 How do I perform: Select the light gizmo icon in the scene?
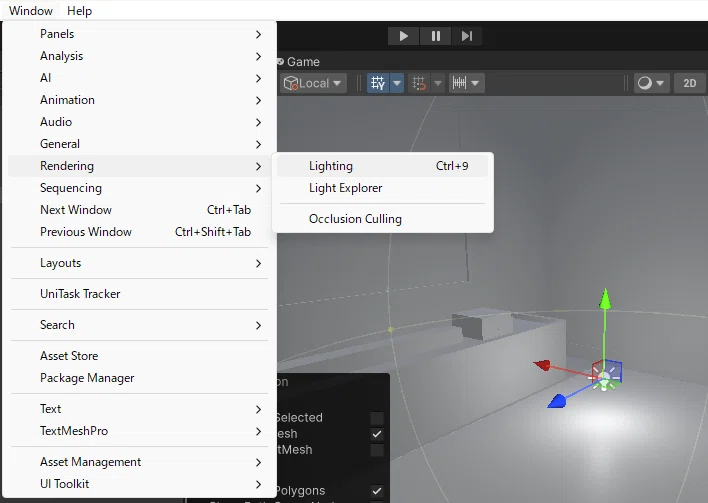coord(606,377)
